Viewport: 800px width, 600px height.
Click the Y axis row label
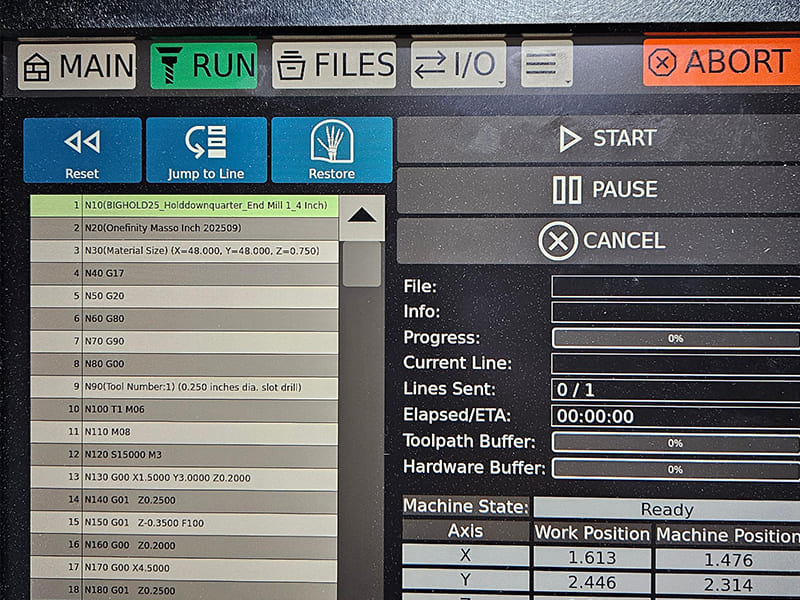point(465,579)
